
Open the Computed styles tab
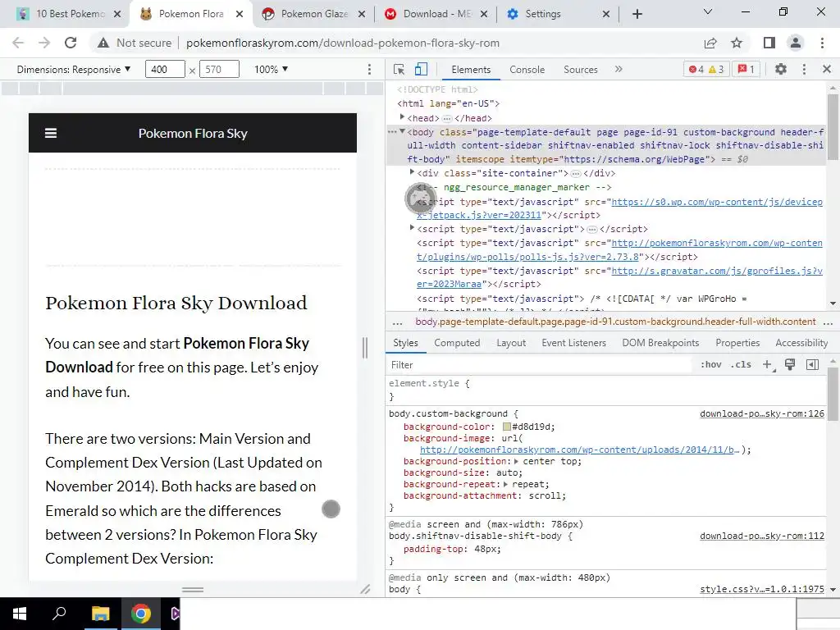point(457,343)
